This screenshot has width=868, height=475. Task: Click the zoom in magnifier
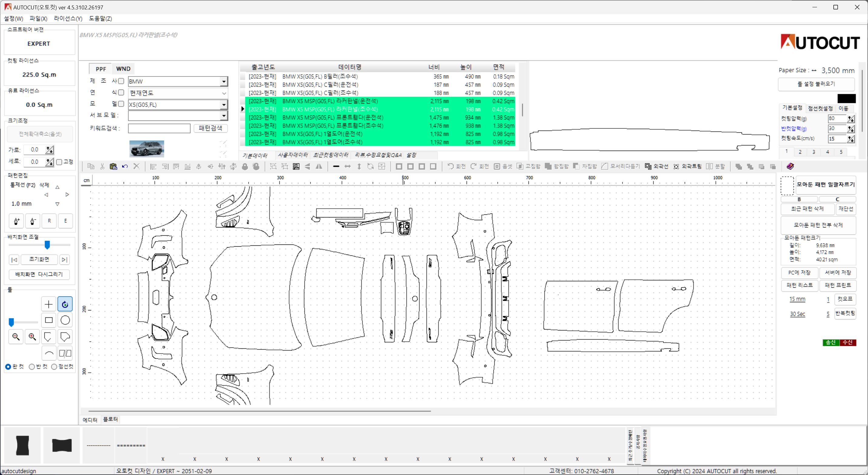pos(32,337)
